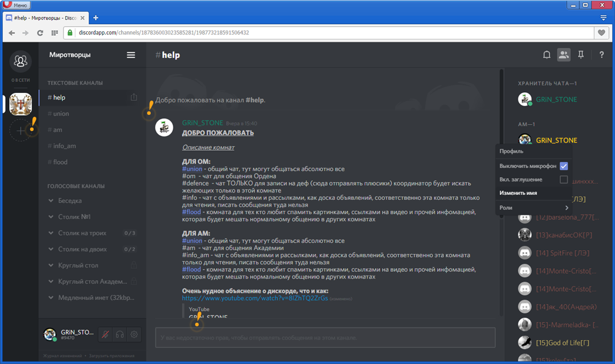Screen dimensions: 615x364
Task: Open a new browser tab with plus
Action: point(96,18)
